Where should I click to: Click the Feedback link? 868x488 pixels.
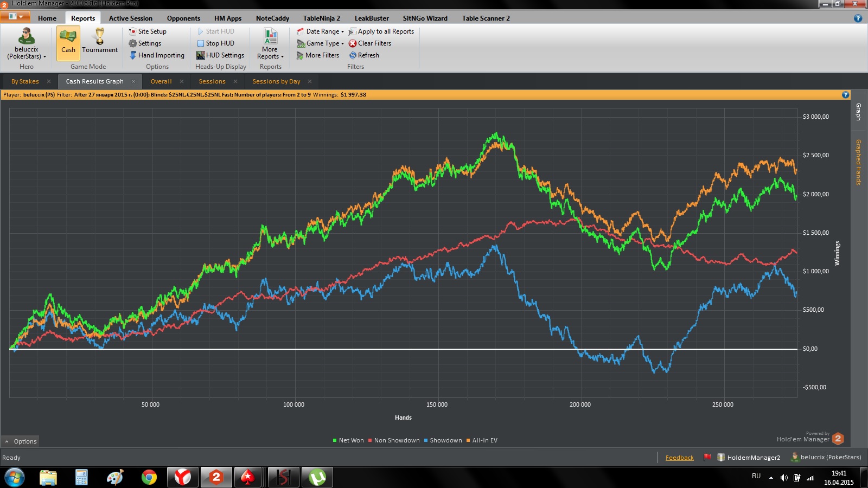[679, 458]
